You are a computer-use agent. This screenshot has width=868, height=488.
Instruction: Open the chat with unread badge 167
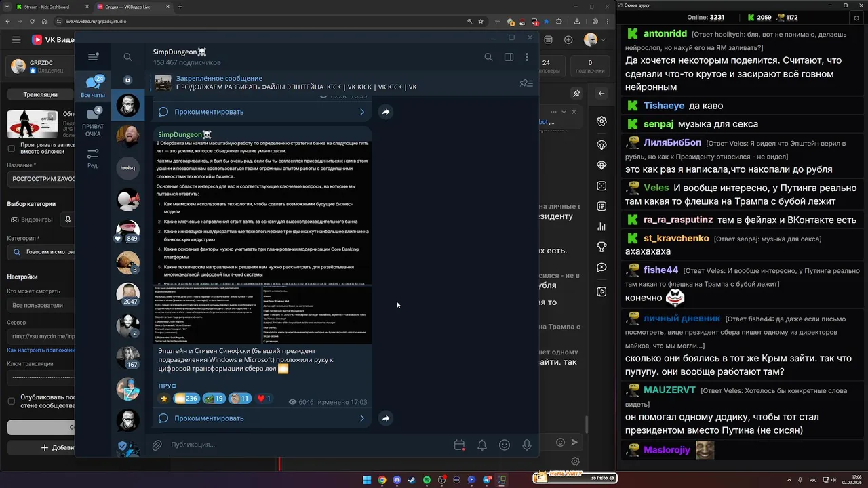127,357
